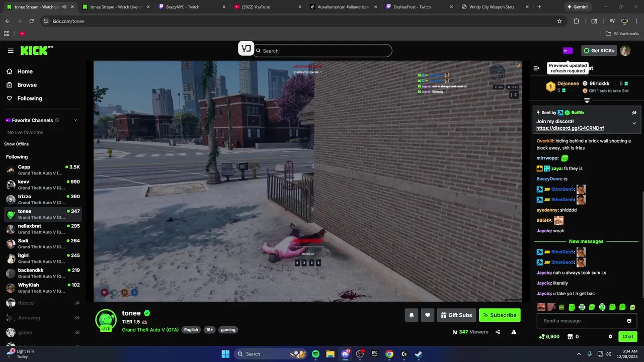This screenshot has height=362, width=644.
Task: Send the message with the Chat button
Action: pyautogui.click(x=628, y=336)
